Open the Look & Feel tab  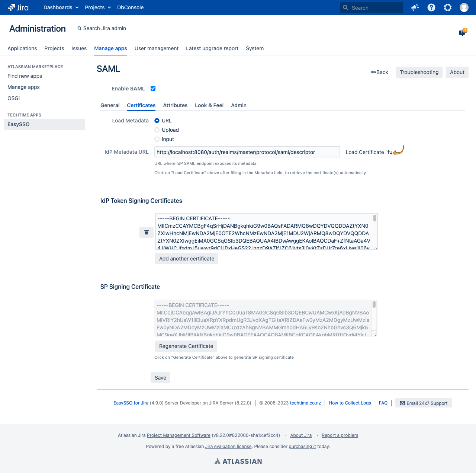(x=209, y=105)
